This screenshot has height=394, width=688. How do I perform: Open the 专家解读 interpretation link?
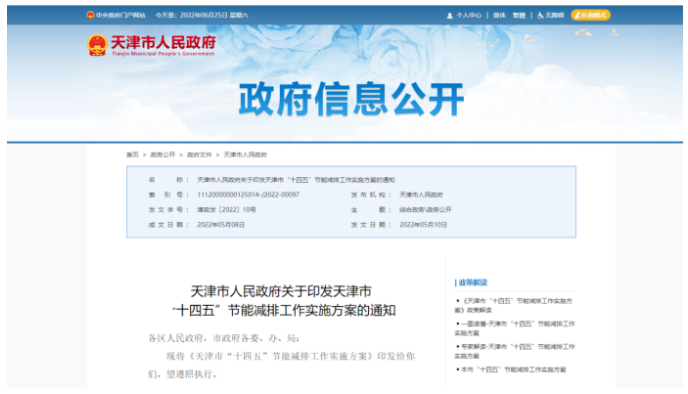point(514,351)
